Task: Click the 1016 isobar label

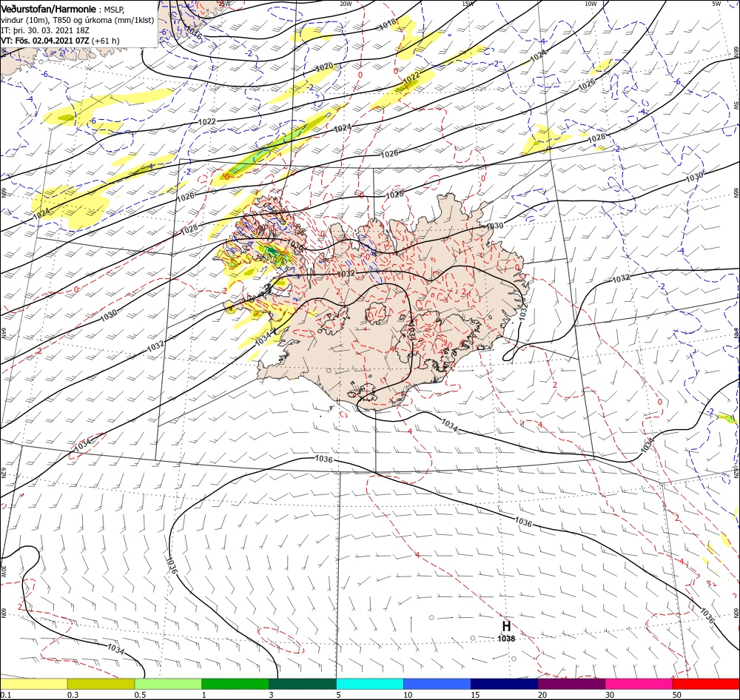Action: click(x=193, y=31)
